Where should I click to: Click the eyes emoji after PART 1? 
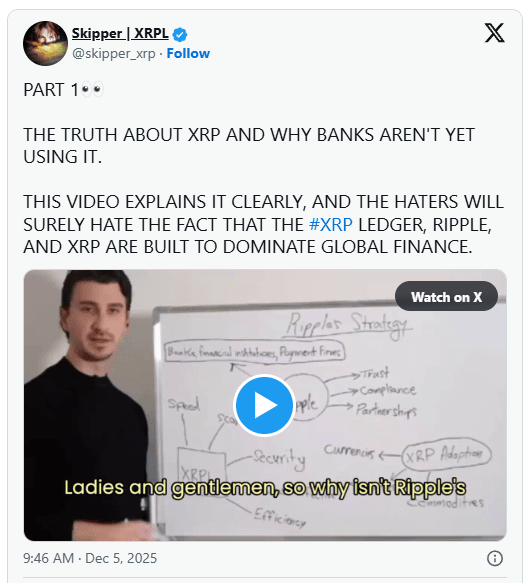point(91,90)
